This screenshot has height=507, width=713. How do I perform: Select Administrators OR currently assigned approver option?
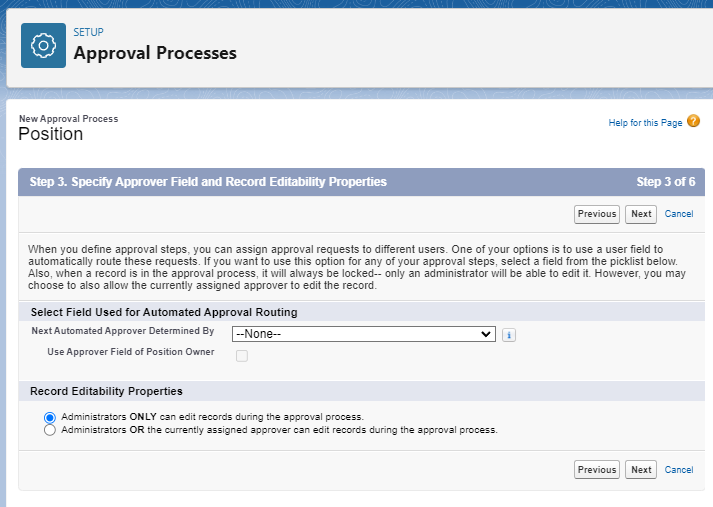(50, 430)
